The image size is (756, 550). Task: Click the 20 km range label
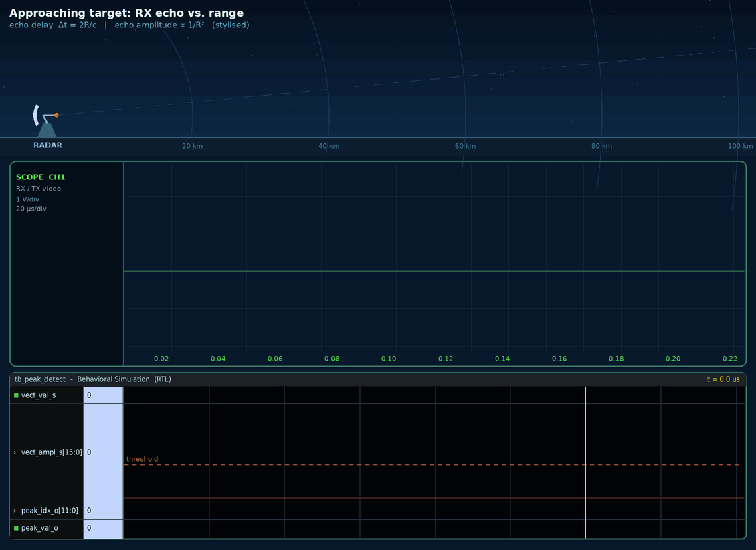[x=193, y=146]
